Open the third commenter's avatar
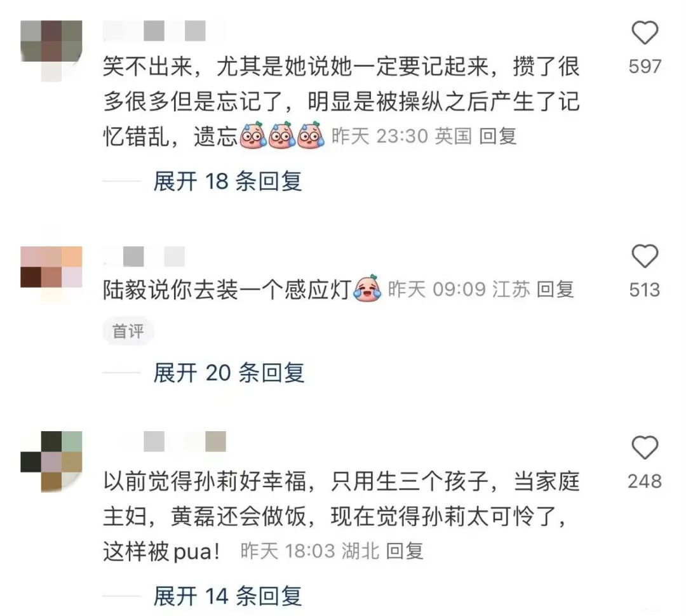The height and width of the screenshot is (616, 686). (51, 462)
